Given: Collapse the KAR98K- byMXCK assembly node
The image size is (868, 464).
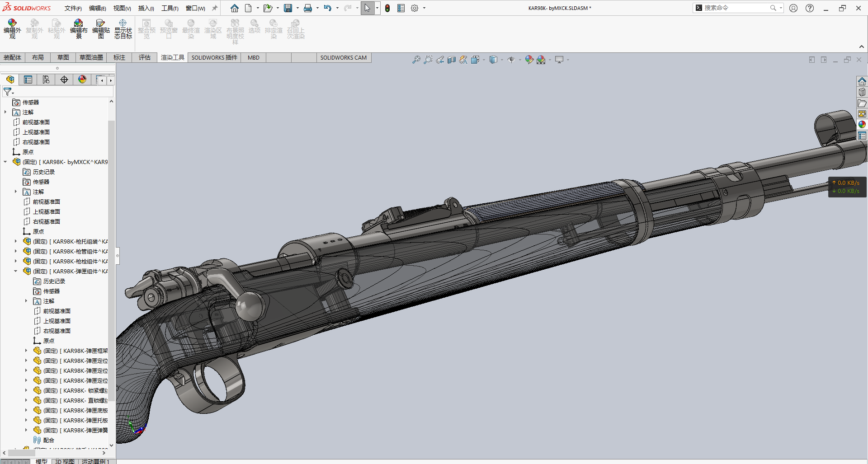Looking at the screenshot, I should (x=5, y=162).
